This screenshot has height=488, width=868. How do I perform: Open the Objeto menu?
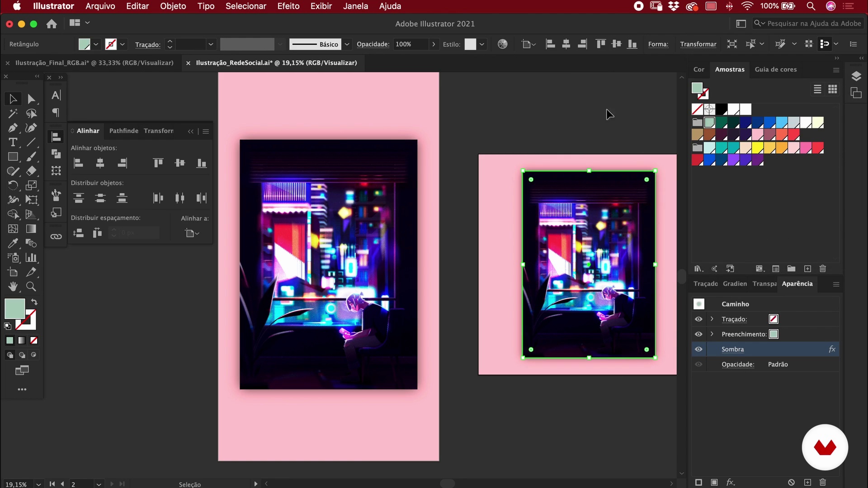tap(173, 6)
